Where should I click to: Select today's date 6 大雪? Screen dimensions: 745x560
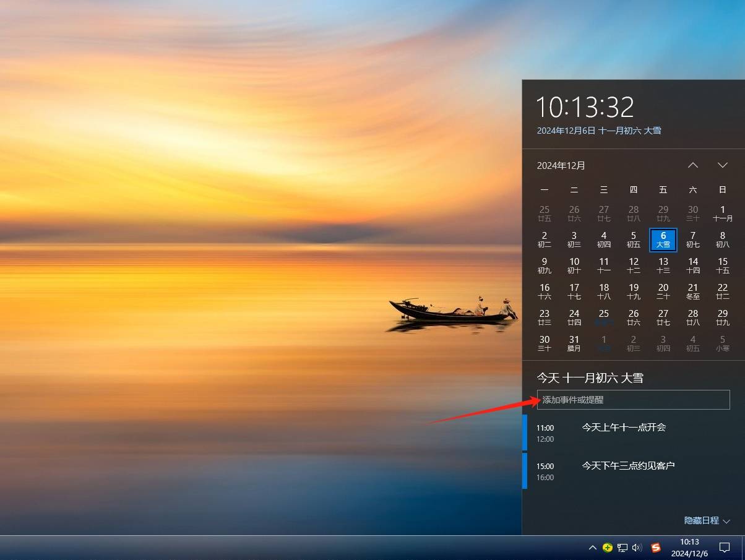[x=663, y=239]
